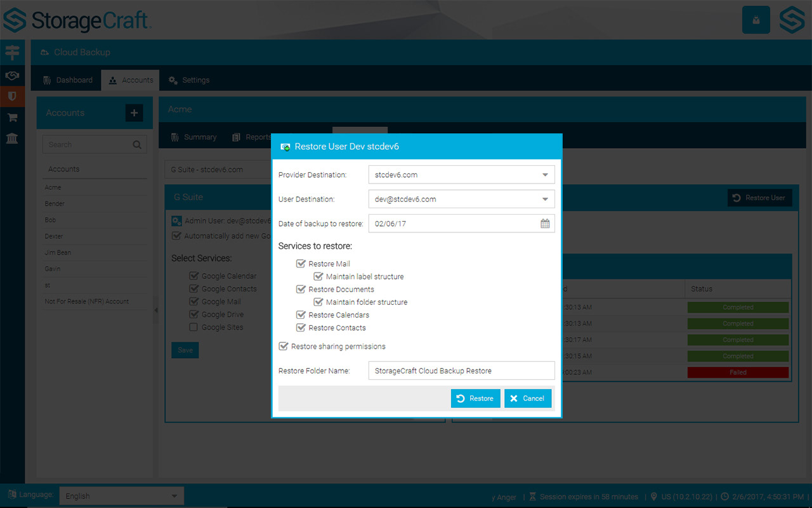Click the Restore User button

(759, 197)
